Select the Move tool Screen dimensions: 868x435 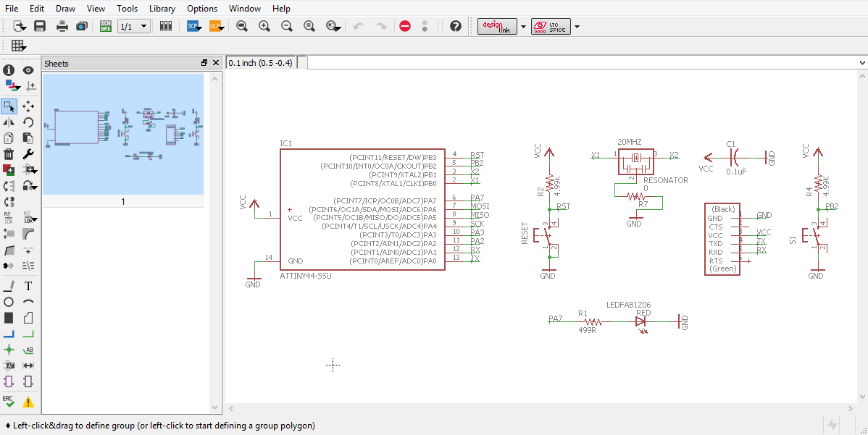click(x=28, y=106)
